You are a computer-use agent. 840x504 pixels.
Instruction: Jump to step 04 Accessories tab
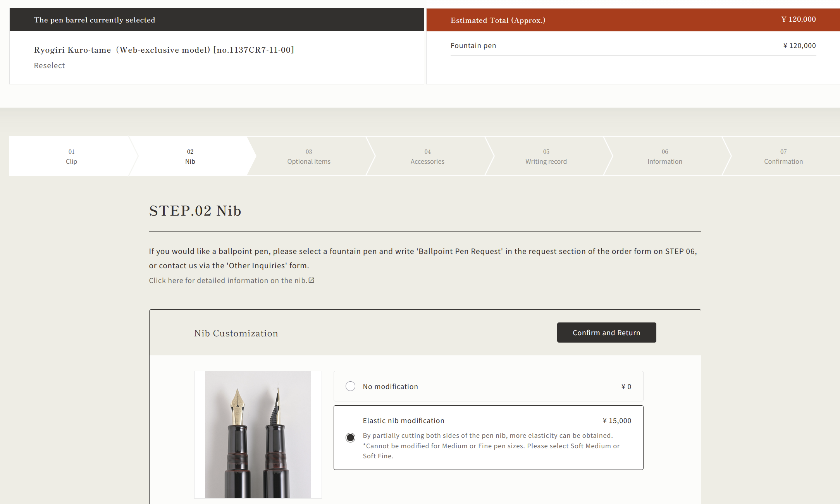(x=427, y=156)
